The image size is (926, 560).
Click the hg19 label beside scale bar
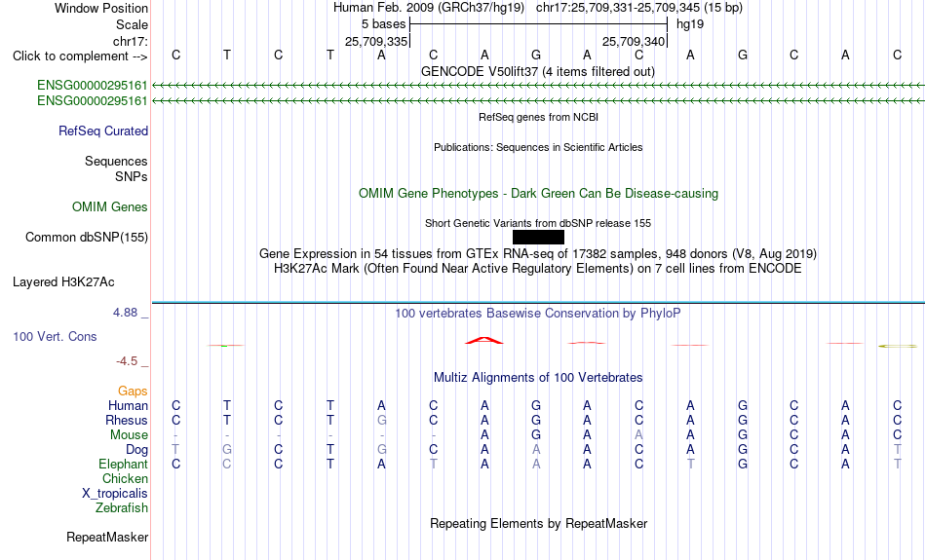coord(690,24)
